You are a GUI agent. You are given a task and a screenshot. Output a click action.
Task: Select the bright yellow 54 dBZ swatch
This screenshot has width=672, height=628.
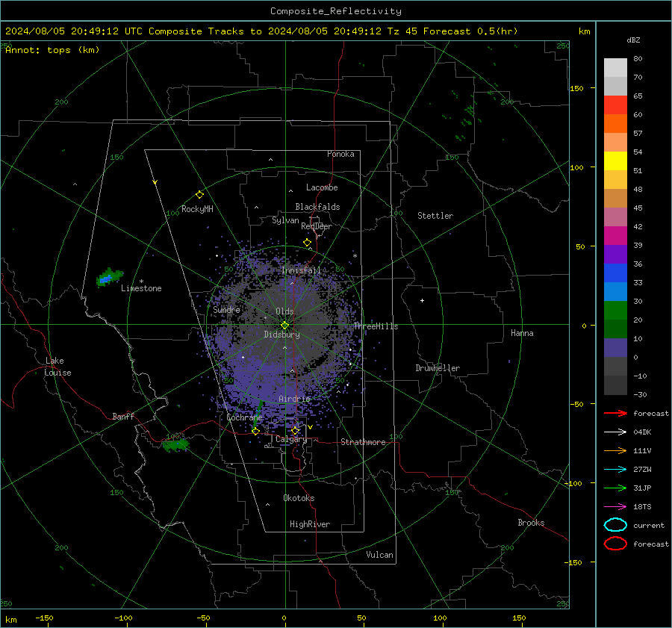pos(615,161)
